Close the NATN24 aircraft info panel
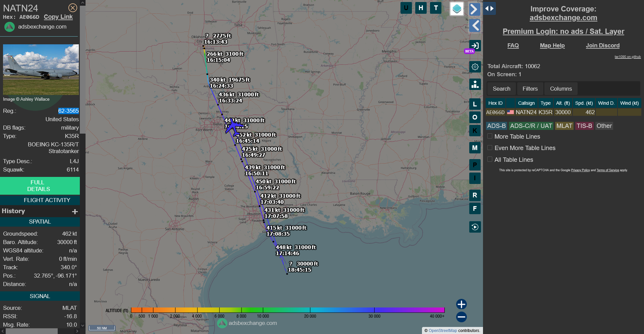This screenshot has width=644, height=334. (x=72, y=8)
